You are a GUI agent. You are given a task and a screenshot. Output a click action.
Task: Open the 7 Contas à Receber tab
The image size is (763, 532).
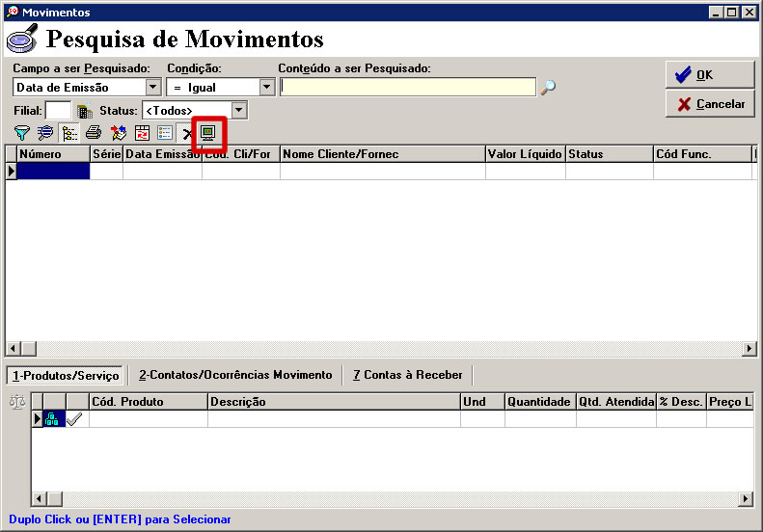point(407,375)
